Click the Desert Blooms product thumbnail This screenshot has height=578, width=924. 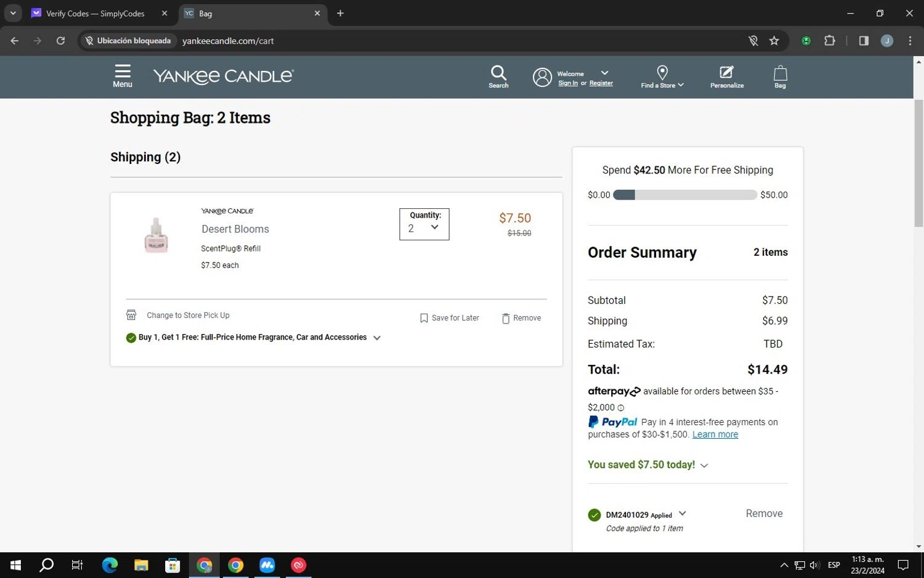(156, 235)
